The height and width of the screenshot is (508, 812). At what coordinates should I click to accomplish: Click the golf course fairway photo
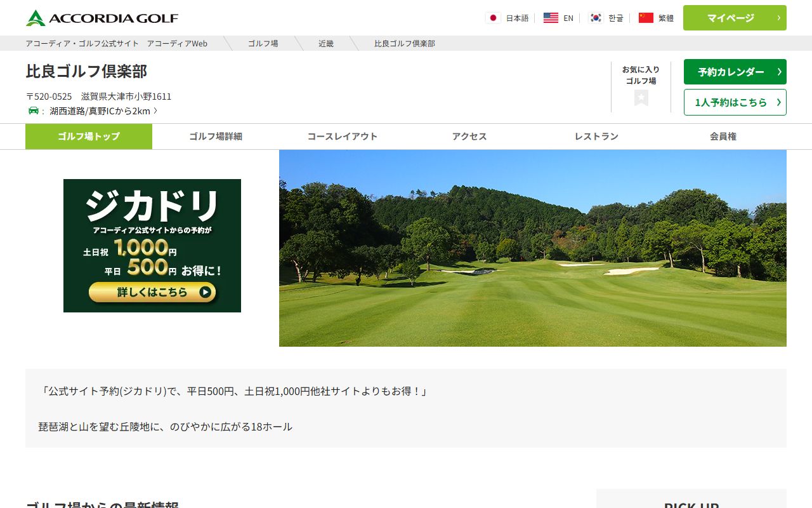(x=533, y=248)
